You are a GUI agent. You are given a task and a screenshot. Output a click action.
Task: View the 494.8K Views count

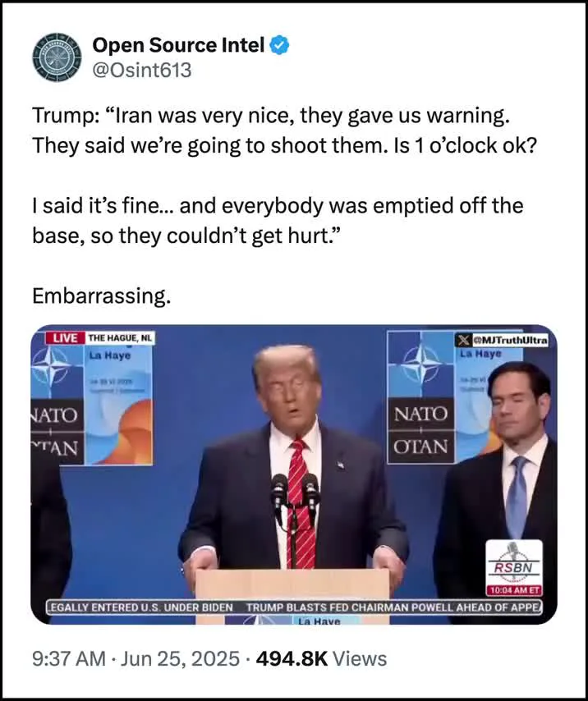coord(321,658)
